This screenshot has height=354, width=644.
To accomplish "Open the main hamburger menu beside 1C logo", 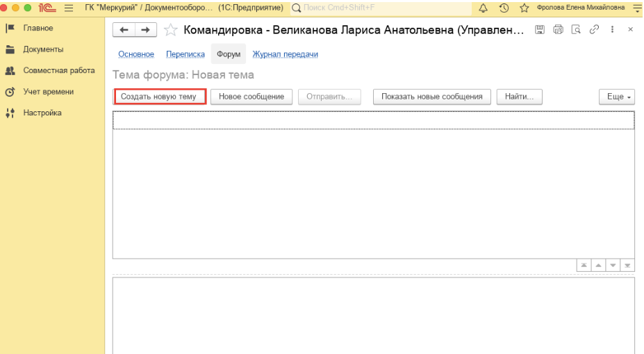I will 69,8.
